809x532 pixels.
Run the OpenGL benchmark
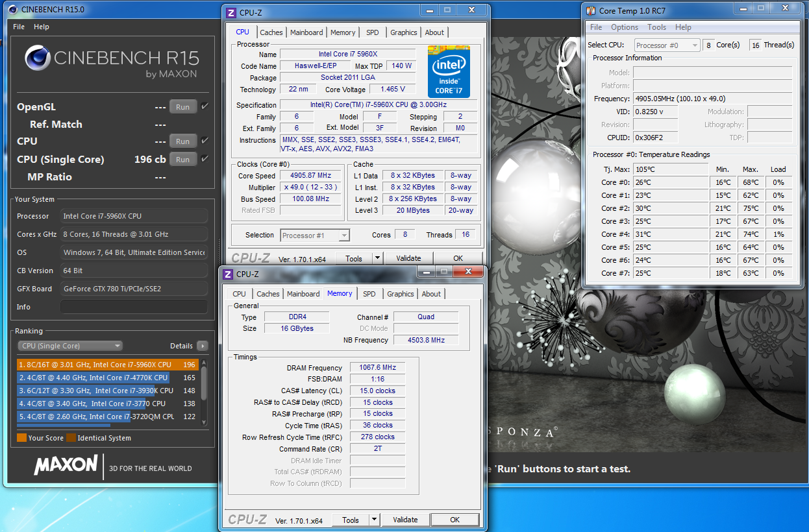(x=183, y=107)
